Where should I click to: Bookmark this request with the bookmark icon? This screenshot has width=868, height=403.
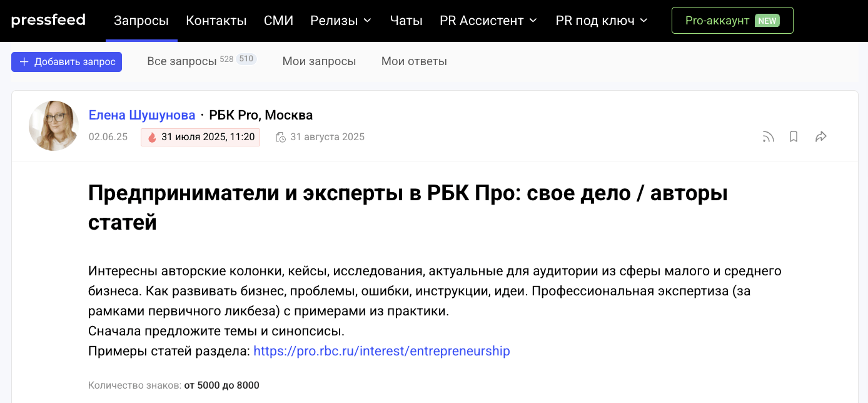click(x=794, y=136)
